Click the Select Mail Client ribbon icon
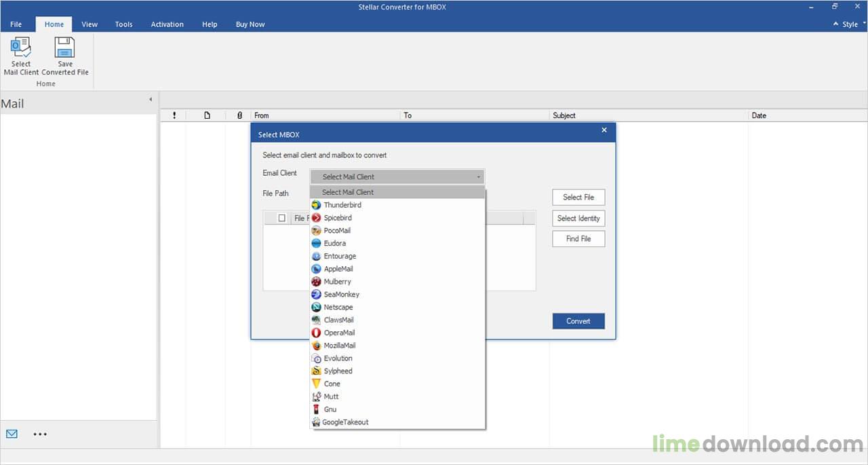The width and height of the screenshot is (868, 465). tap(21, 56)
